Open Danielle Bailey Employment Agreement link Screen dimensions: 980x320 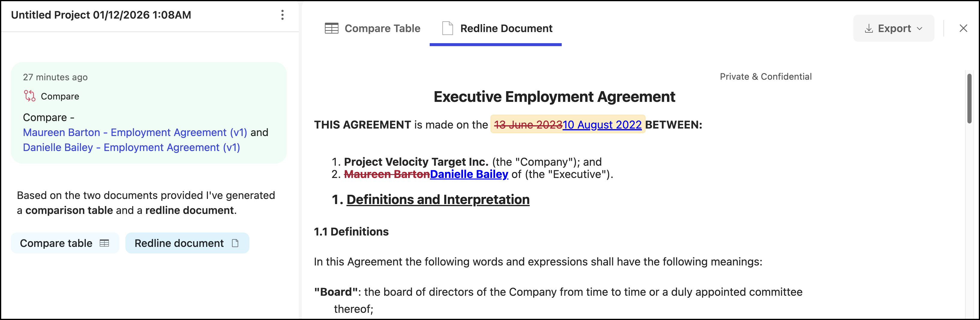click(131, 147)
